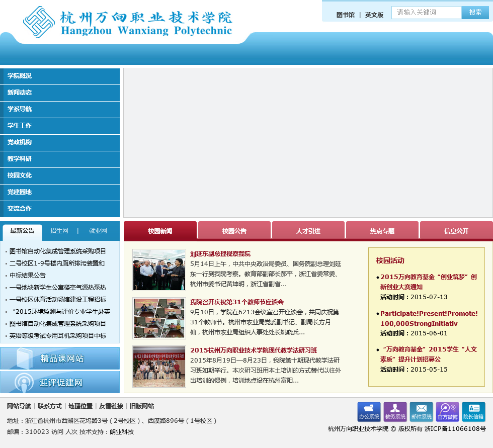The image size is (493, 448).
Task: Open 学生工作 in the side menu
Action: click(60, 126)
